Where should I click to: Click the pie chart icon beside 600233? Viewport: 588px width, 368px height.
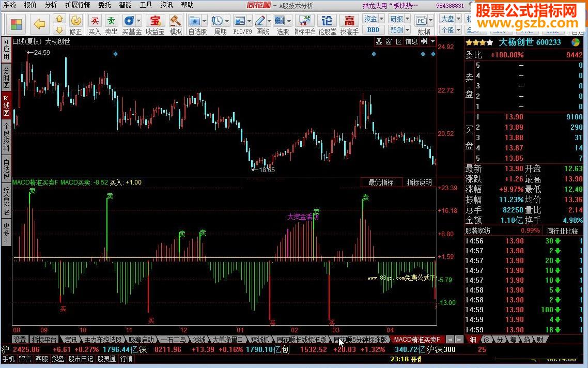pos(575,42)
